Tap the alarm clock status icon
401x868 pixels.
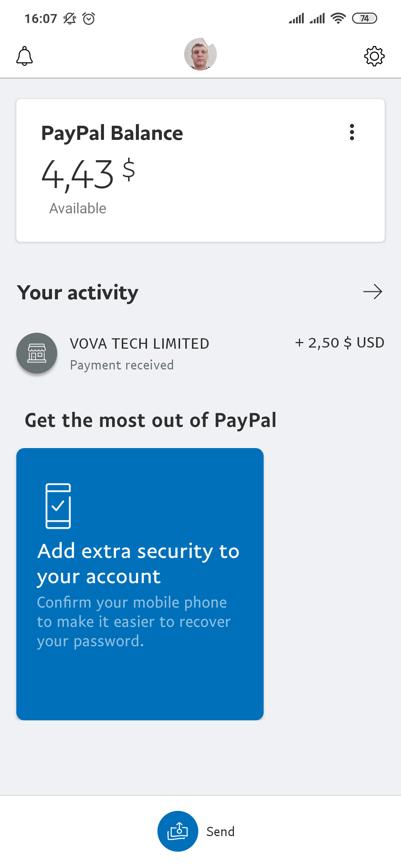[89, 18]
